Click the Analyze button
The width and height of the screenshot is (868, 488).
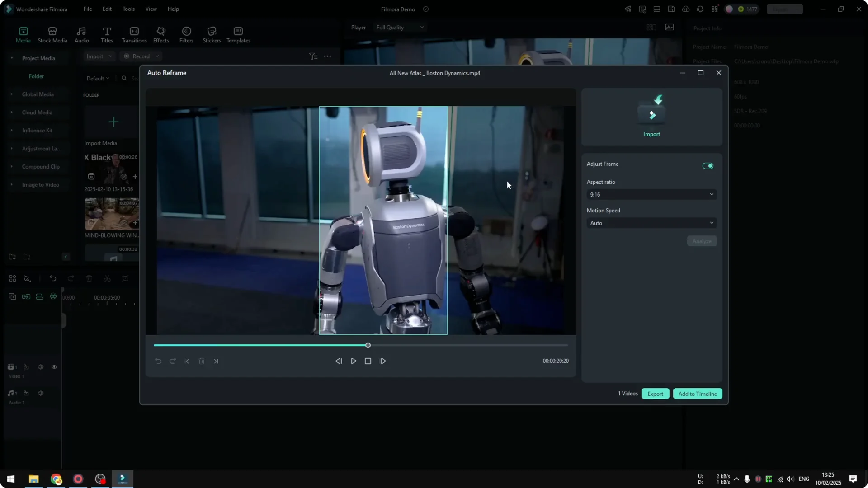(702, 241)
